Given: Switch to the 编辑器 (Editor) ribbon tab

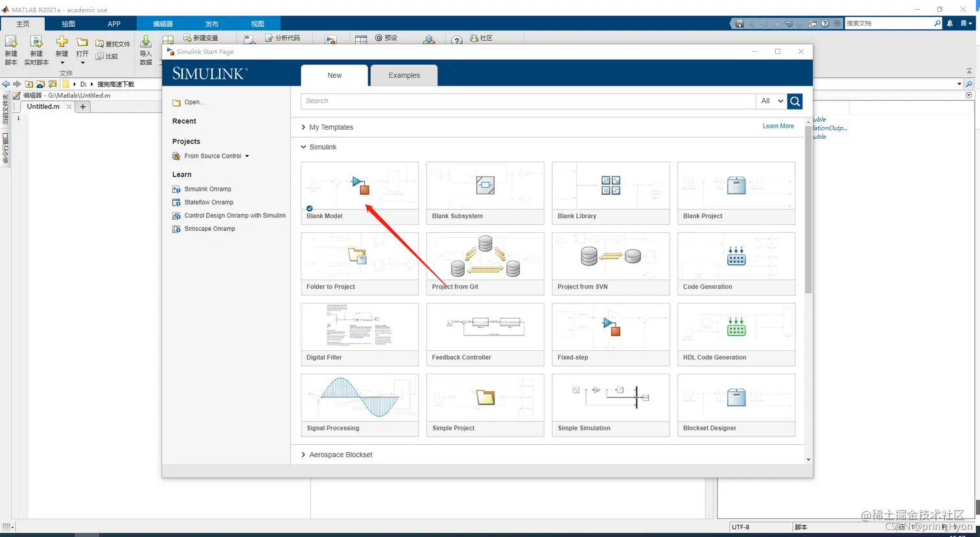Looking at the screenshot, I should [x=163, y=23].
